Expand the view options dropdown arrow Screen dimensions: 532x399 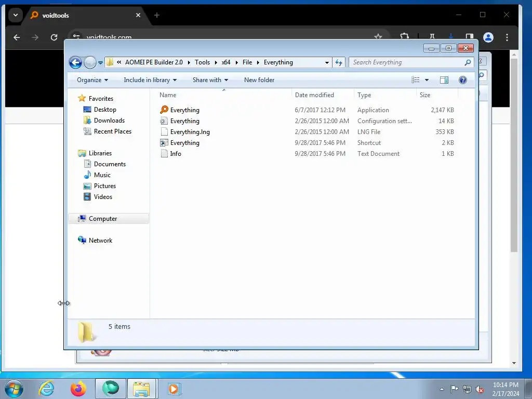427,80
